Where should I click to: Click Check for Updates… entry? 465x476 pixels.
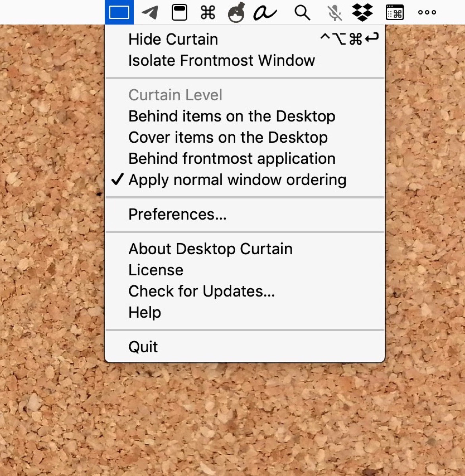(x=201, y=291)
